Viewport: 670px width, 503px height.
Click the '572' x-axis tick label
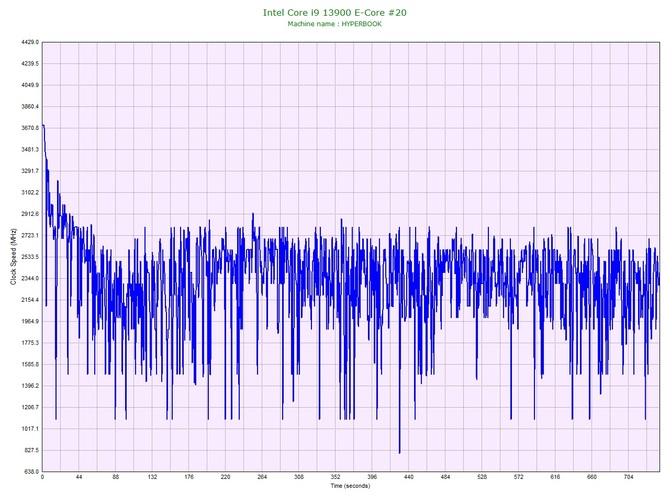click(519, 477)
